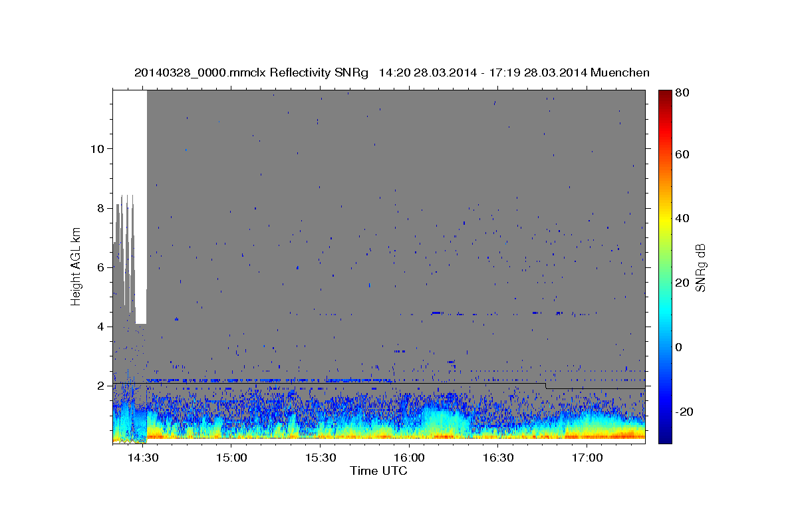Click the 16:00 time tick label
798x532 pixels.
tap(409, 458)
